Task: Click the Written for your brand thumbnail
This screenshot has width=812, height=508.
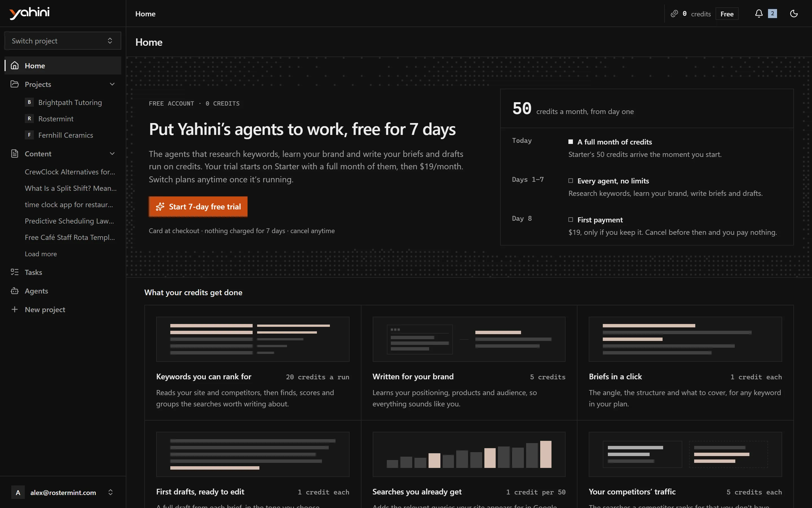Action: coord(469,339)
